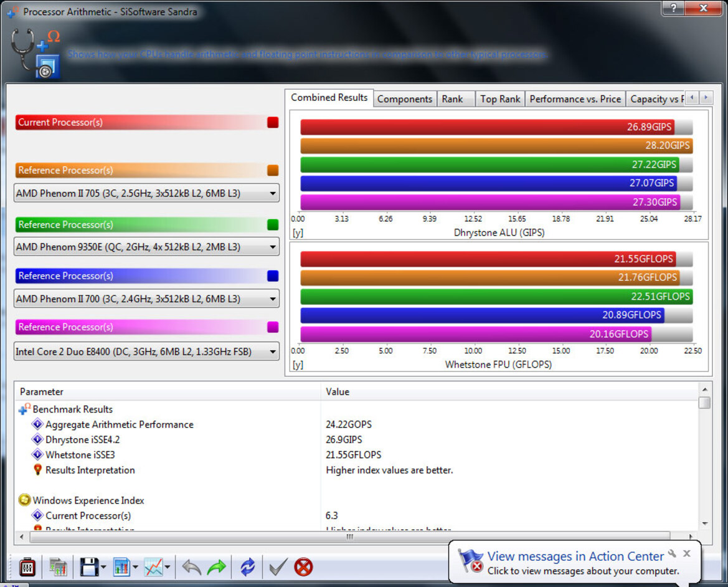Toggle the orange reference processor color square

[x=273, y=170]
